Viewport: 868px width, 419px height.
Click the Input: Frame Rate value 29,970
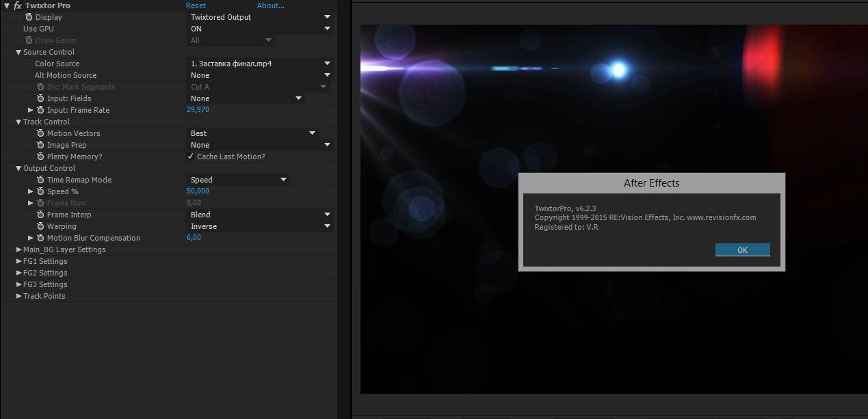[x=198, y=110]
